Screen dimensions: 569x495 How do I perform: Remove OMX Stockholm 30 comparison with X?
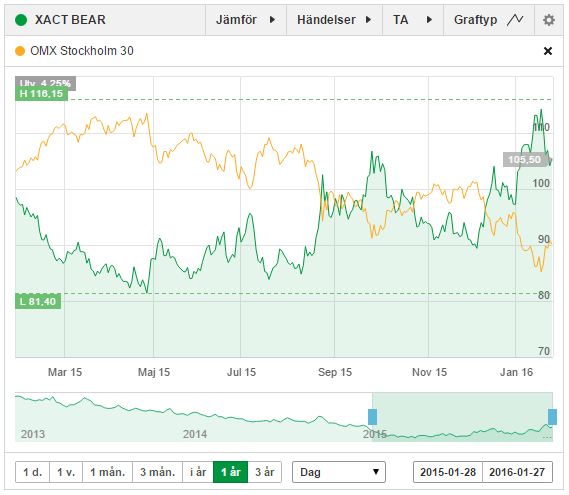(548, 51)
